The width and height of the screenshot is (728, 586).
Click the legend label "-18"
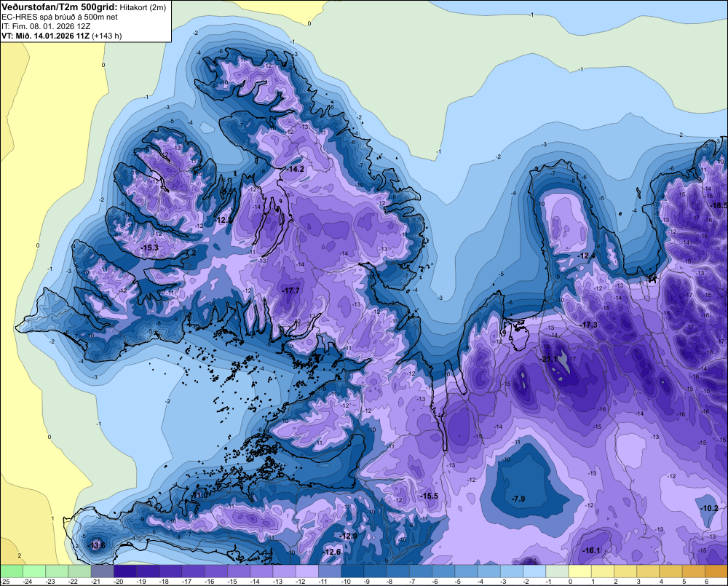[x=164, y=582]
